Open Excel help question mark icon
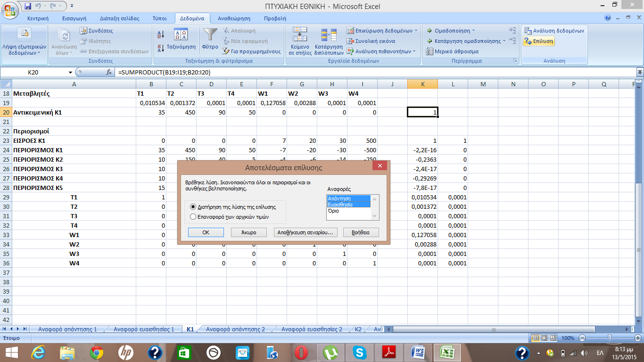Screen dimensions: 644x362 [608, 18]
